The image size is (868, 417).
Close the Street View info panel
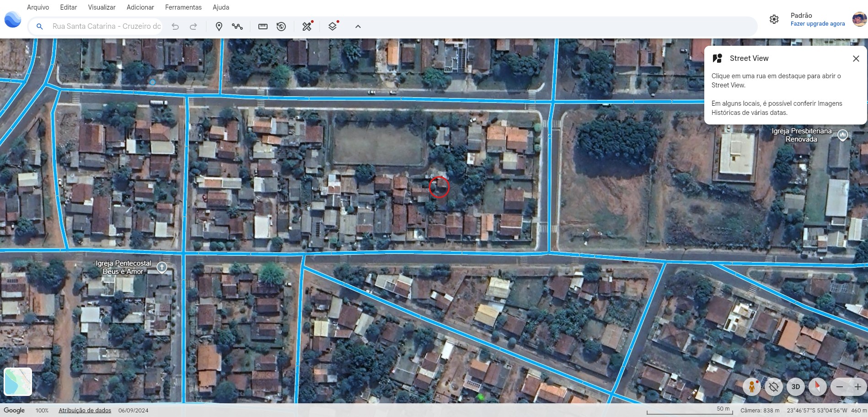856,59
